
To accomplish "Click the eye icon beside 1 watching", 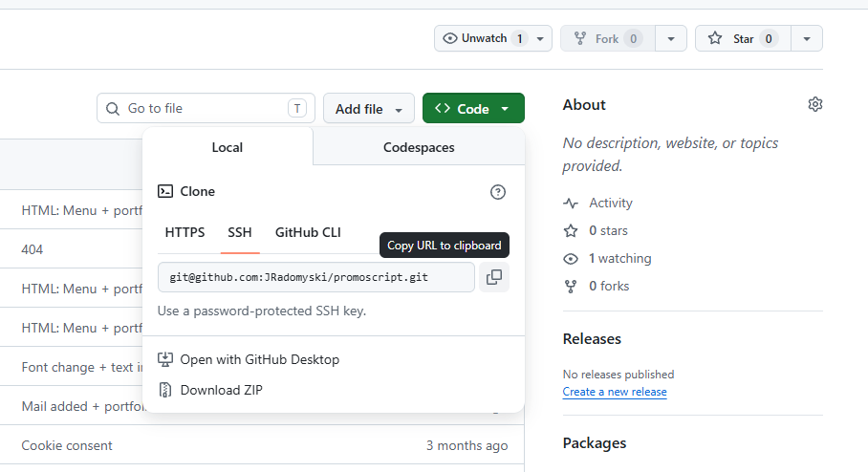I will pos(571,259).
